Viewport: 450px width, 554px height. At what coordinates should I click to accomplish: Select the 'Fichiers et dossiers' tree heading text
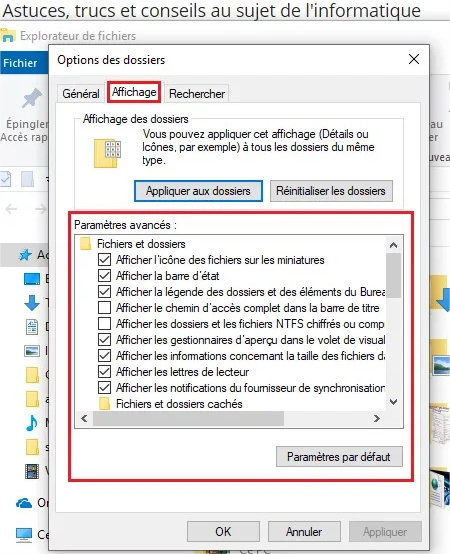141,244
